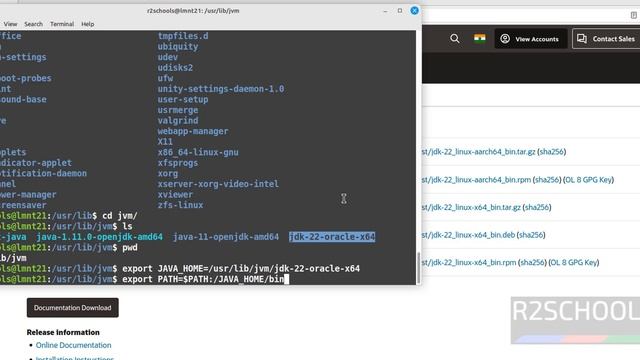Viewport: 640px width, 360px height.
Task: Click webapp-manager directory entry
Action: [x=193, y=131]
